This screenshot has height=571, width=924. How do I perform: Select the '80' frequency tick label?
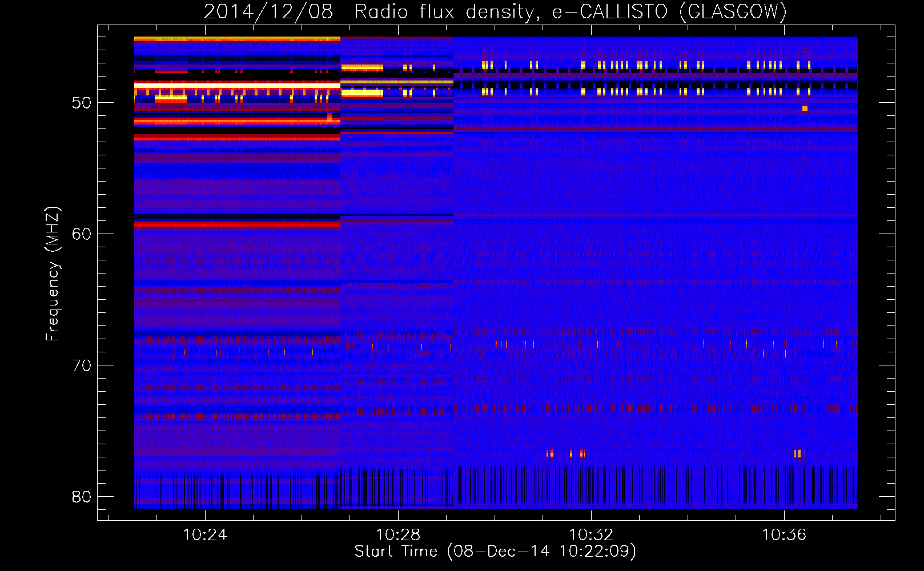coord(82,497)
